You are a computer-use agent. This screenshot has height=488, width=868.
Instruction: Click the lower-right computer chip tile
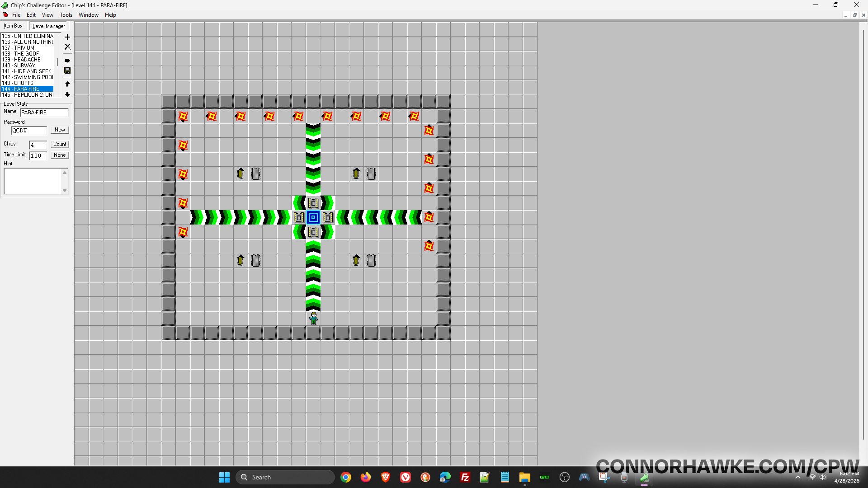371,261
